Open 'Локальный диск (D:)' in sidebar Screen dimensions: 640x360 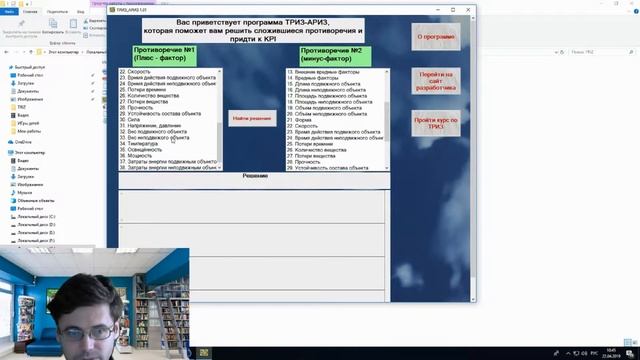pos(36,224)
